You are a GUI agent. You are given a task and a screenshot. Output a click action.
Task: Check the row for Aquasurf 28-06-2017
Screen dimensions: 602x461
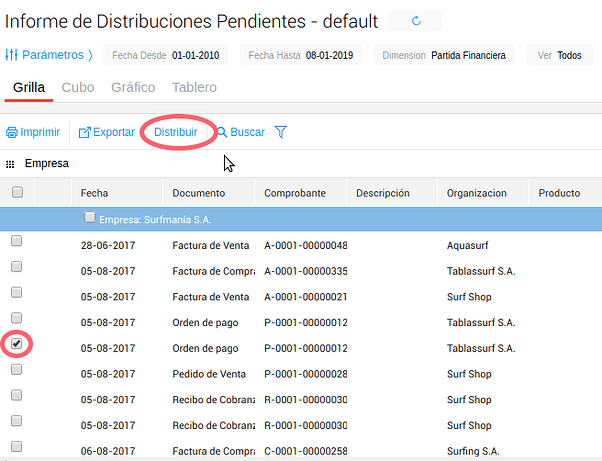pos(17,241)
